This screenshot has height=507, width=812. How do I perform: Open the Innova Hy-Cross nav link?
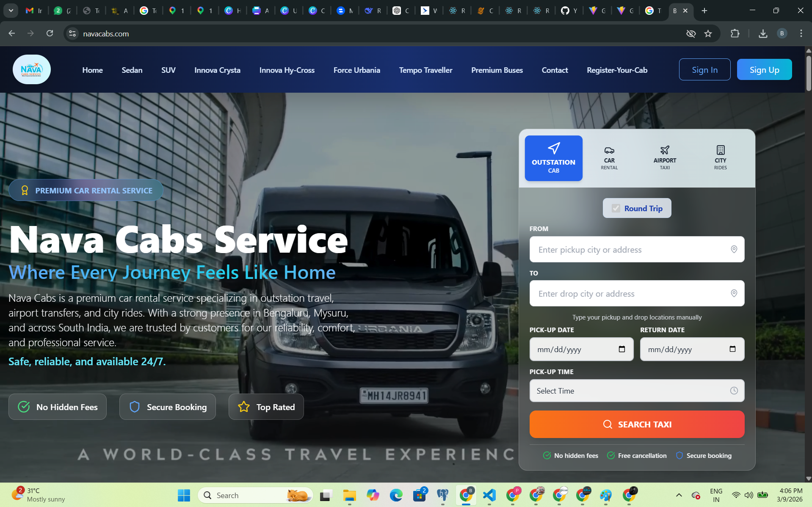287,70
